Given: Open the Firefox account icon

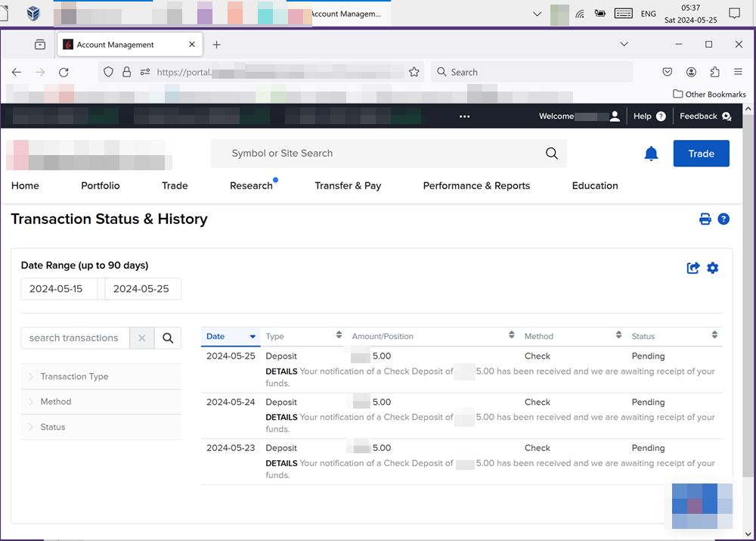Looking at the screenshot, I should coord(691,72).
